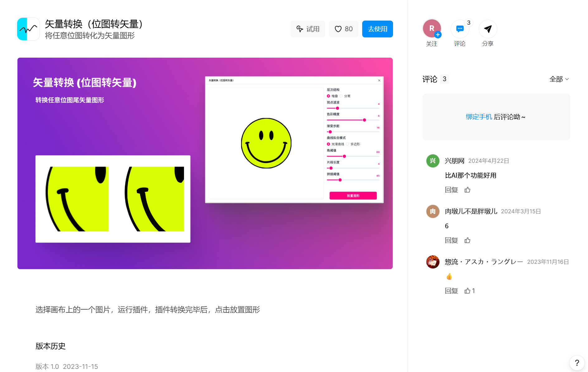Viewport: 588px width, 372px height.
Task: Select 堆叠 radio in preview dialog
Action: [x=328, y=96]
